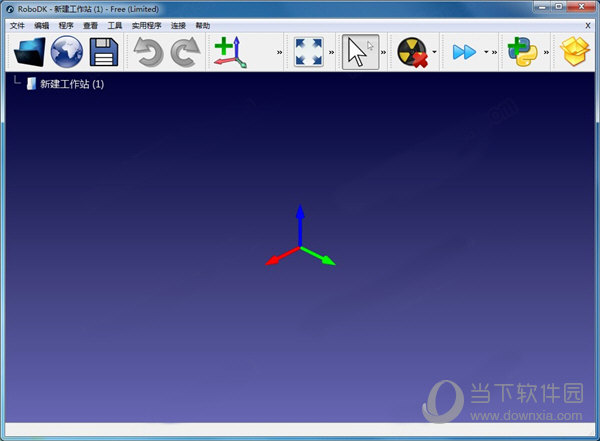Click the RoboDK title bar logo
Image resolution: width=600 pixels, height=441 pixels.
pos(10,9)
